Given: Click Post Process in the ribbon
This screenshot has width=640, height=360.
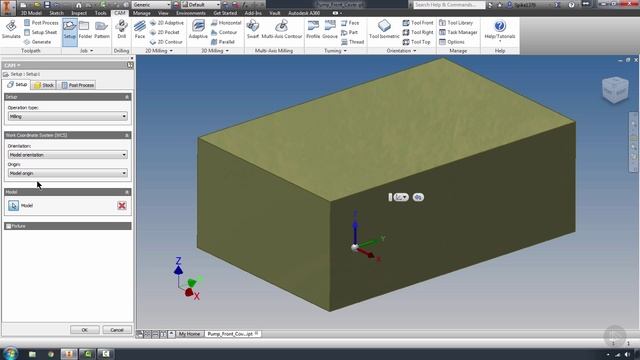Looking at the screenshot, I should (x=41, y=23).
